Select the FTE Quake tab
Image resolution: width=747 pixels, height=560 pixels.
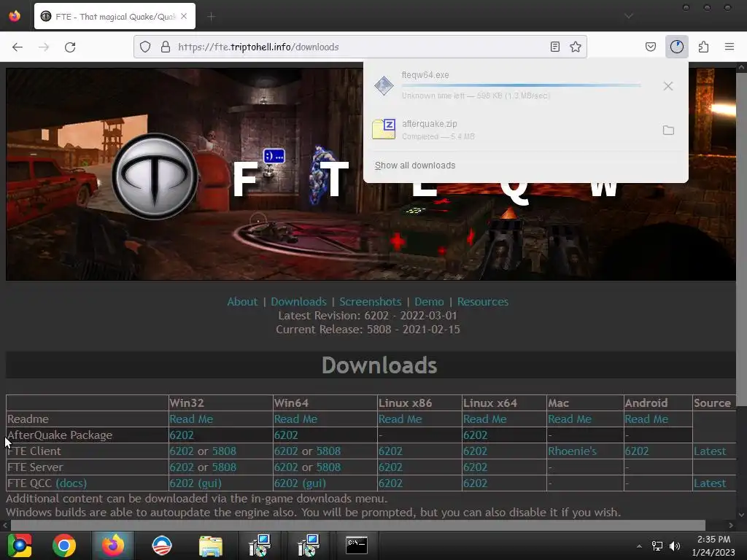coord(115,17)
